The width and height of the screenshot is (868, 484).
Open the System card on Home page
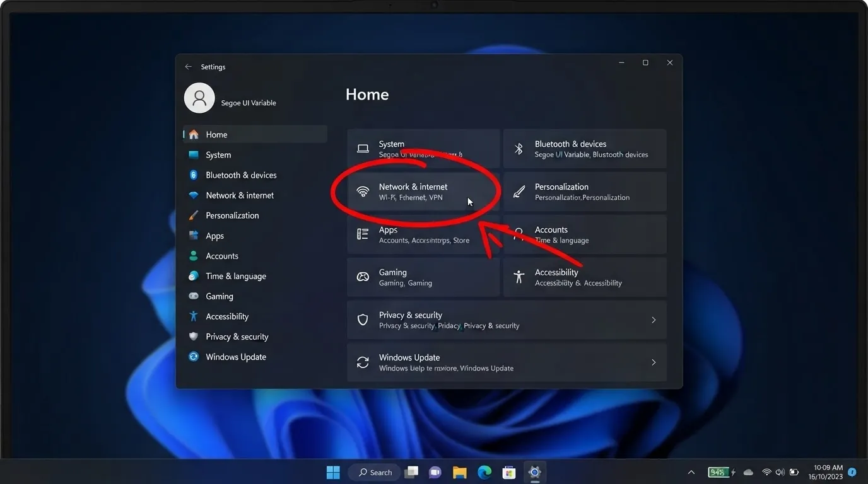(x=423, y=149)
